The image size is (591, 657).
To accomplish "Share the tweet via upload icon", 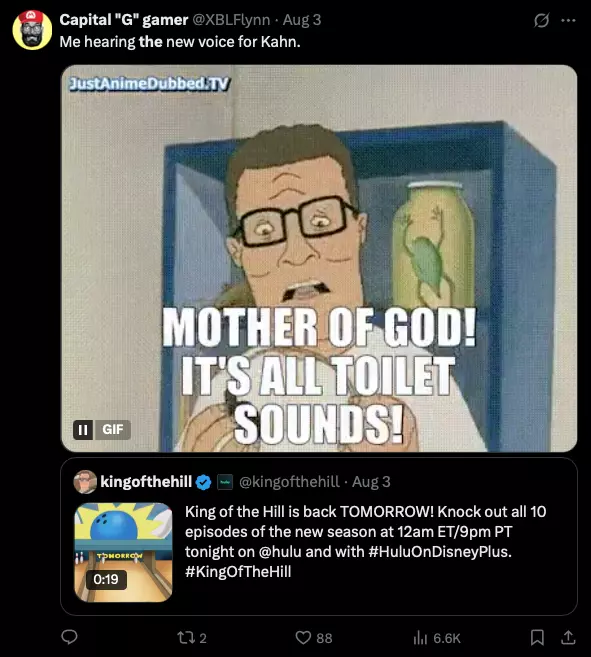I will 568,637.
